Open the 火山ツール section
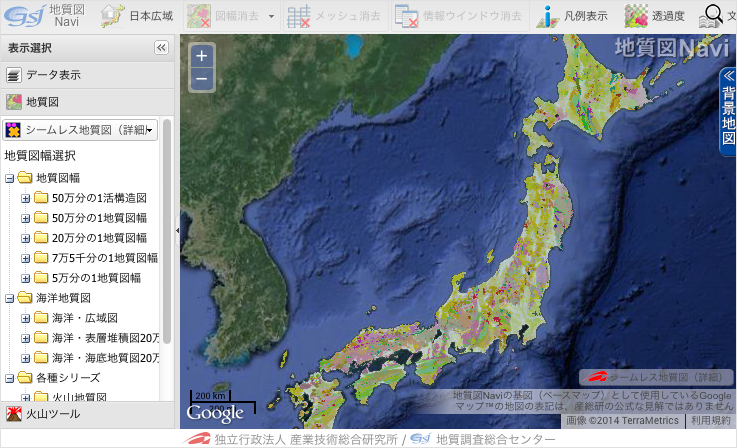 [87, 414]
